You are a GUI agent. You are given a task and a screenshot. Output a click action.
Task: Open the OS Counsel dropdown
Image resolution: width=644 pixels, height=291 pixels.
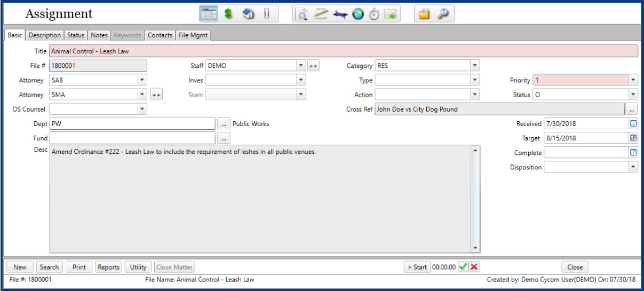click(142, 109)
